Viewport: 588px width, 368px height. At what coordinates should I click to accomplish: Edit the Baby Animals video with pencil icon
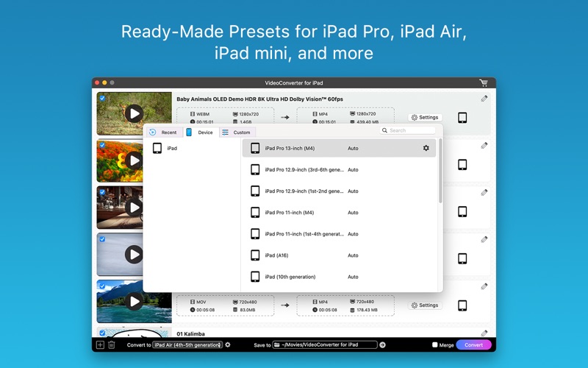tap(484, 99)
